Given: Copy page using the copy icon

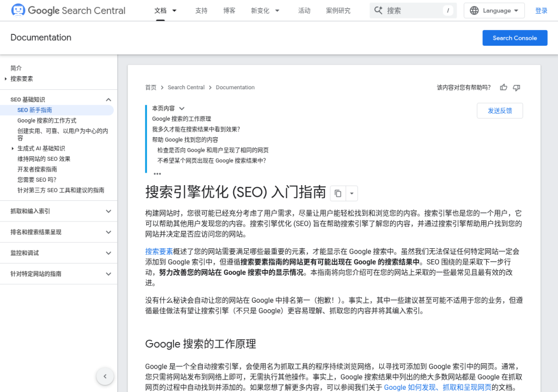Looking at the screenshot, I should 338,193.
